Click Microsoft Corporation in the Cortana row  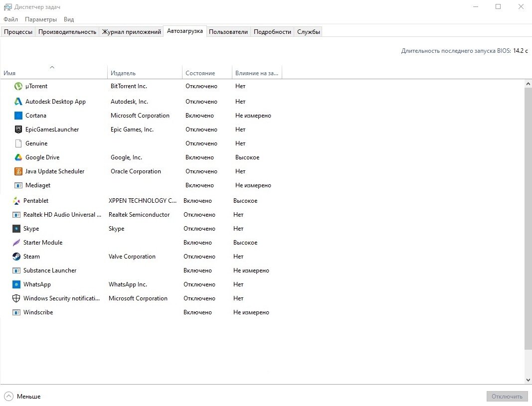coord(140,116)
